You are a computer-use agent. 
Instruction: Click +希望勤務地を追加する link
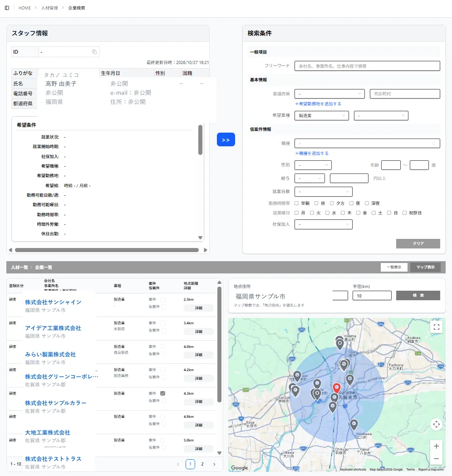pyautogui.click(x=318, y=104)
